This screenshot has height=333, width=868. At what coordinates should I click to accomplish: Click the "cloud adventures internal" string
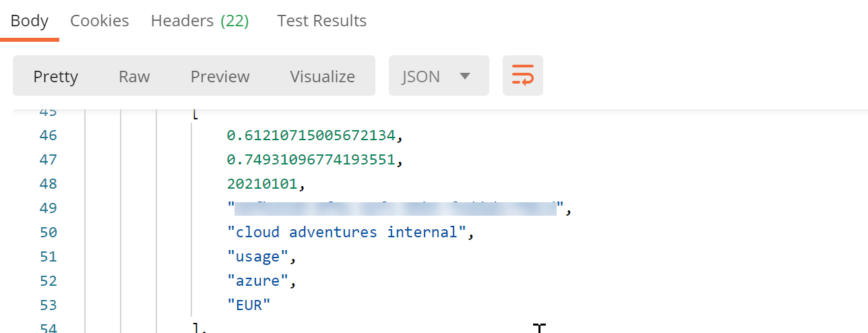(x=346, y=233)
